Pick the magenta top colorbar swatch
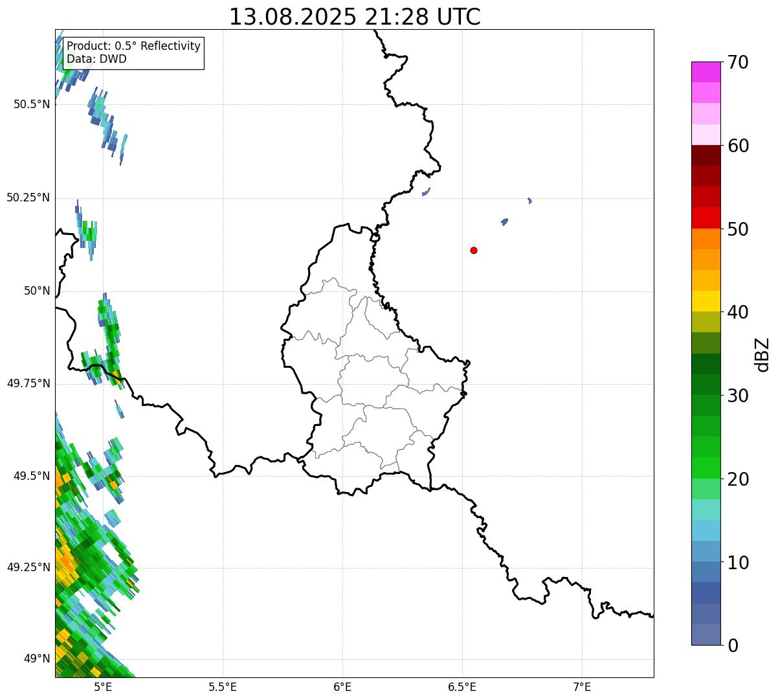Image resolution: width=778 pixels, height=700 pixels. (x=706, y=72)
